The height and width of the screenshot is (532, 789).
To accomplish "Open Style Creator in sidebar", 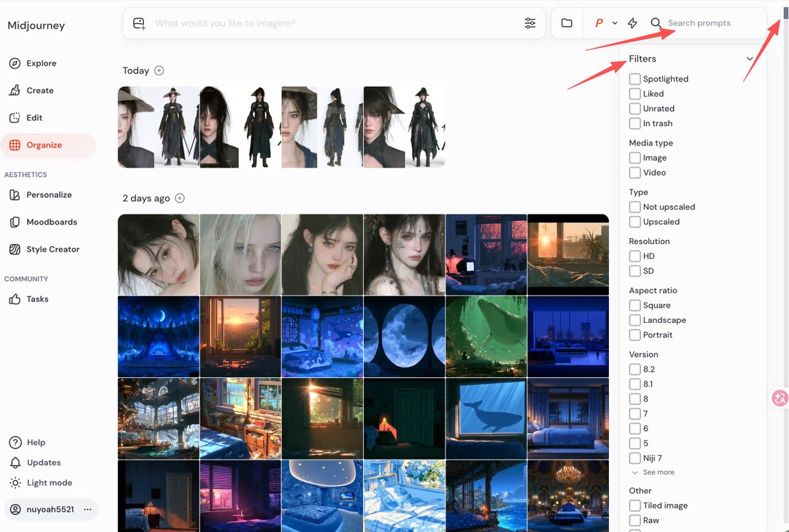I will pyautogui.click(x=44, y=249).
